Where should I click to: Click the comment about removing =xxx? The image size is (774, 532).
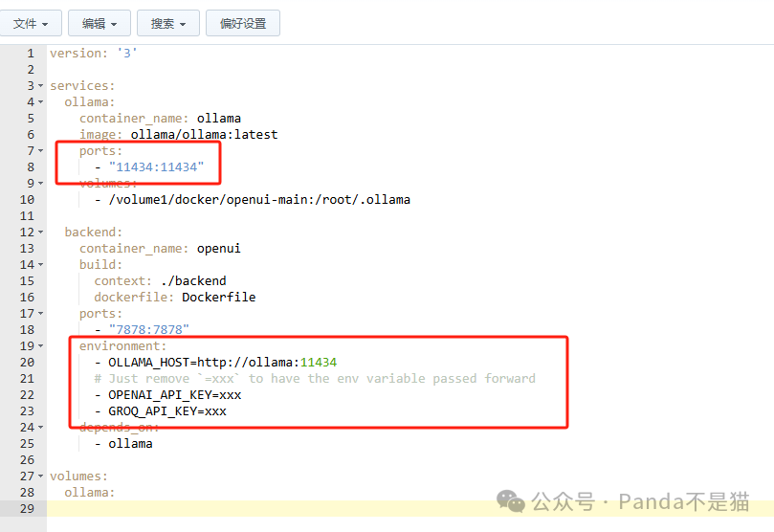click(x=315, y=379)
